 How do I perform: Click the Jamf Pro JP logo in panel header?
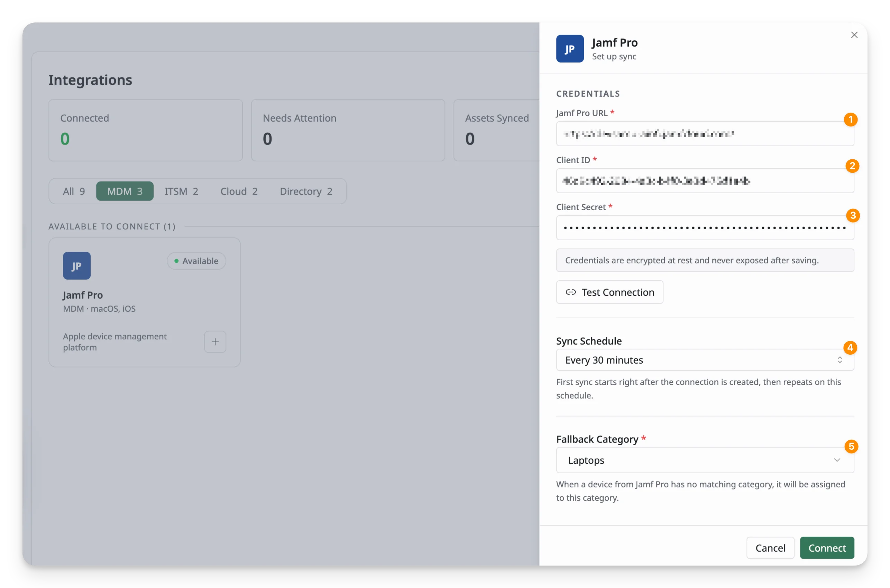click(x=570, y=49)
